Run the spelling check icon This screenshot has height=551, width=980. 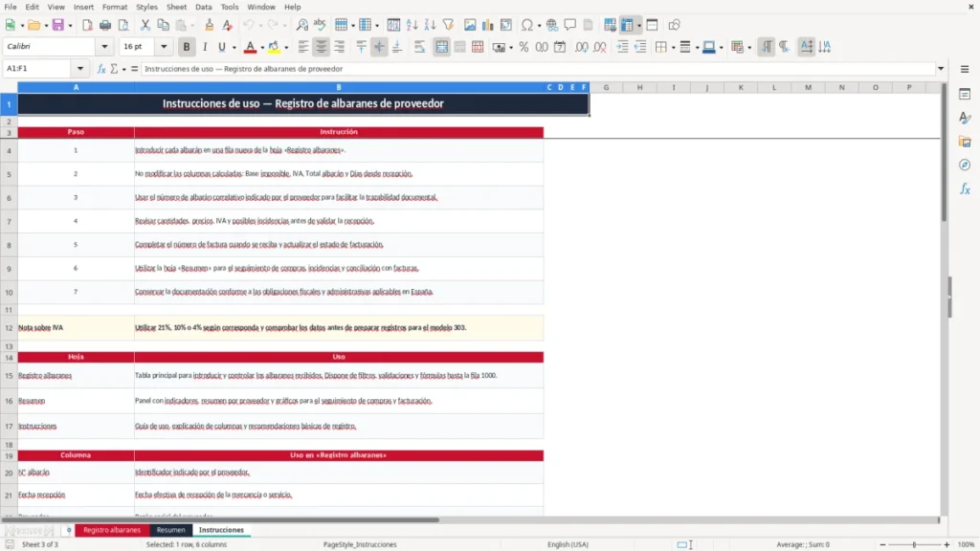(320, 25)
